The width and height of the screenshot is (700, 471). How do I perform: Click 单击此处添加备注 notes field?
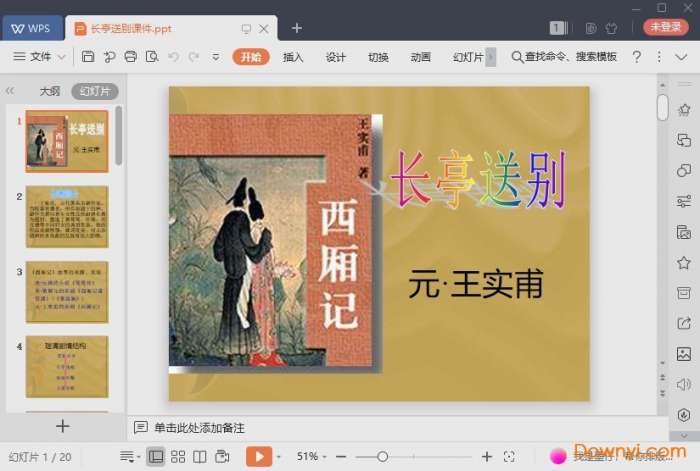(199, 428)
